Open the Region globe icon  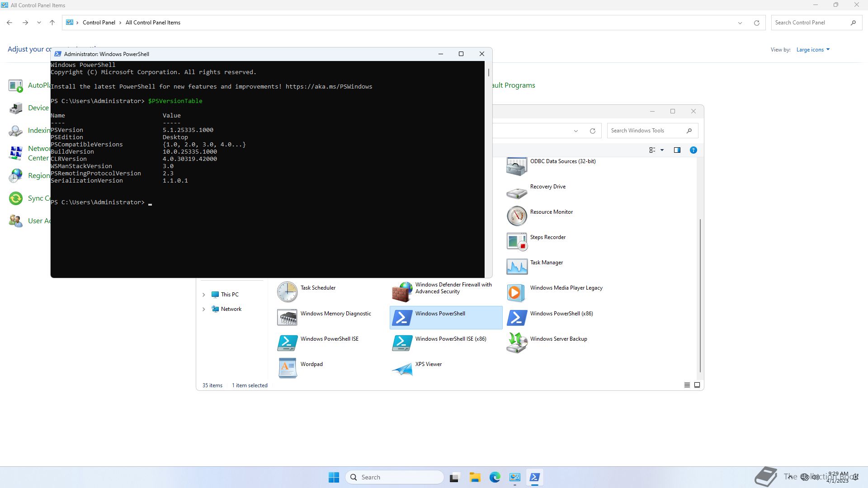(x=15, y=176)
